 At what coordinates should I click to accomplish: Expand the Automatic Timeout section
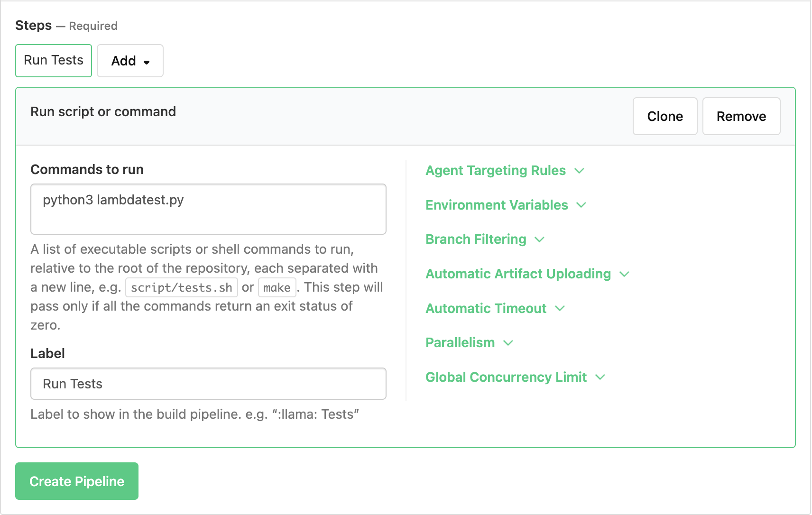[560, 309]
